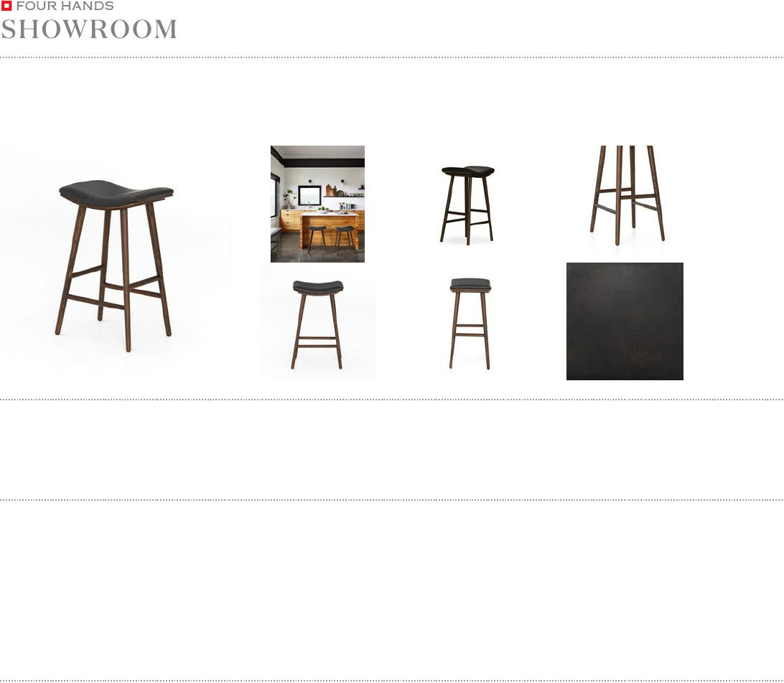Go to the SHOWROOM heading link
The height and width of the screenshot is (683, 784).
(x=89, y=29)
